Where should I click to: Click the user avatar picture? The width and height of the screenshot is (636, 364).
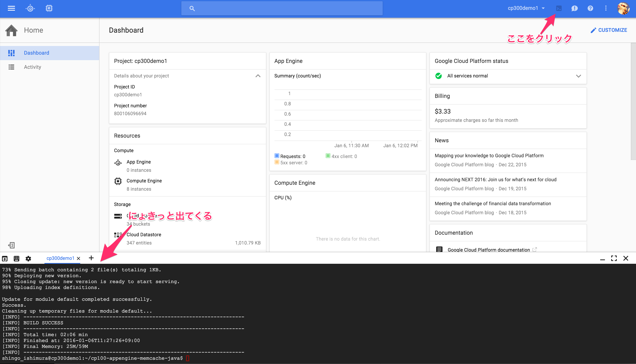pyautogui.click(x=623, y=8)
